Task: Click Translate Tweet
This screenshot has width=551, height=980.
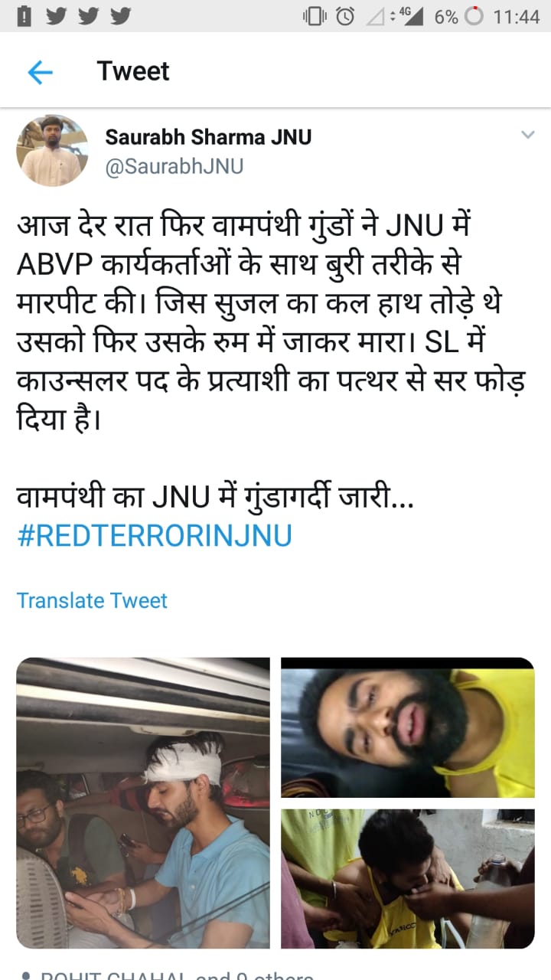Action: [x=92, y=600]
